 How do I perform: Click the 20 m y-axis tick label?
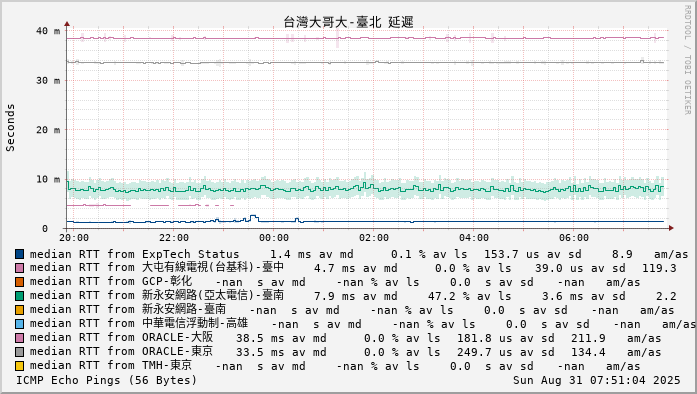point(48,130)
